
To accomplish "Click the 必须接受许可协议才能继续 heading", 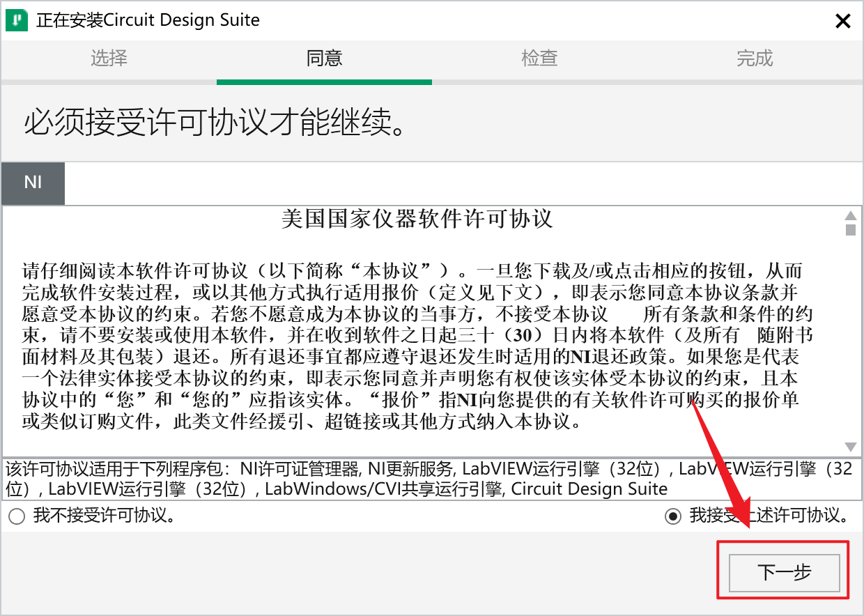I will (215, 123).
